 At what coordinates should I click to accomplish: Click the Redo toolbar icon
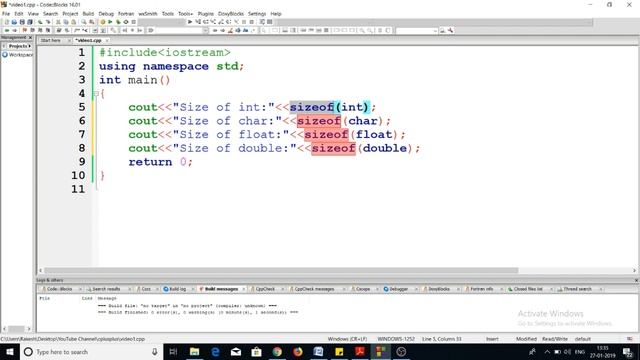[48, 22]
